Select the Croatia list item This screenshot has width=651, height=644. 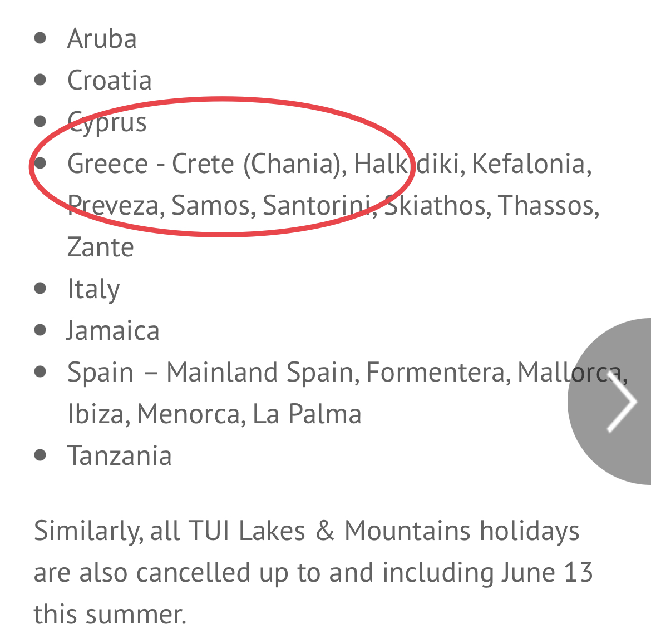(109, 80)
